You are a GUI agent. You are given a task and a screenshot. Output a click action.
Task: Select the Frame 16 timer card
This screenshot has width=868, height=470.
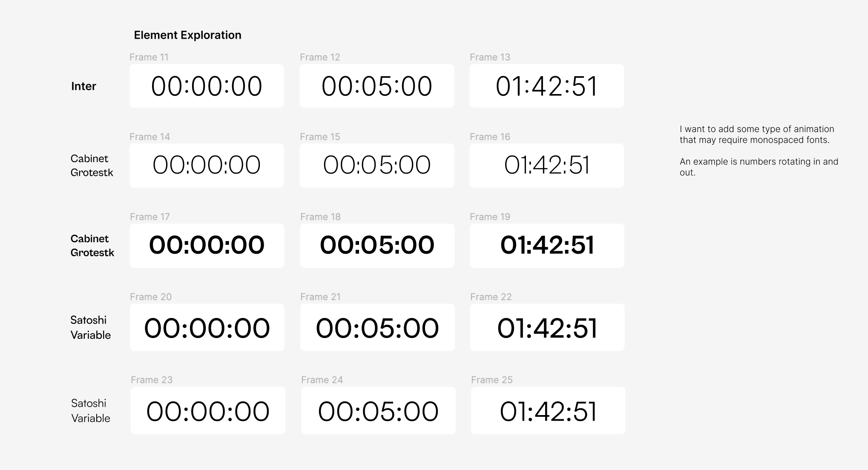(x=547, y=166)
